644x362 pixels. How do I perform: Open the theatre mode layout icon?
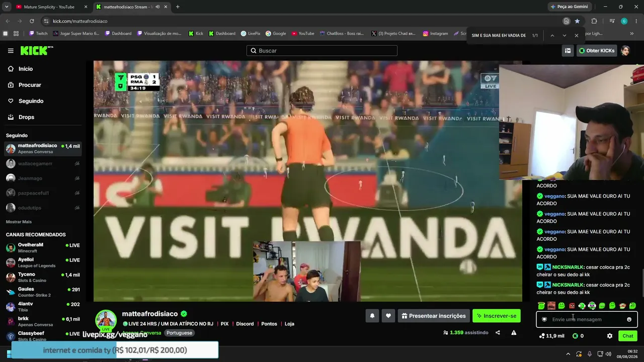click(x=568, y=51)
